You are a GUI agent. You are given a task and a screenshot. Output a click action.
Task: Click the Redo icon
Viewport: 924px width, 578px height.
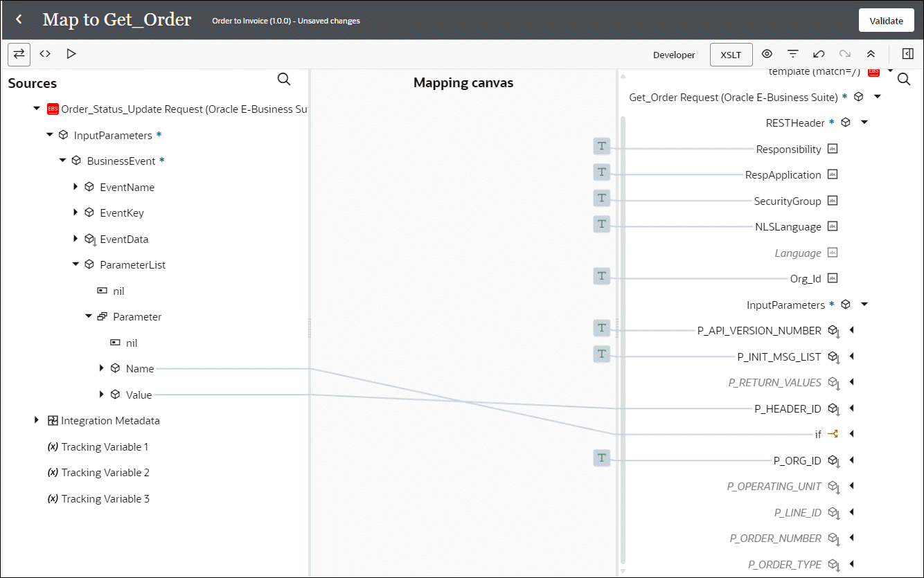pos(844,54)
